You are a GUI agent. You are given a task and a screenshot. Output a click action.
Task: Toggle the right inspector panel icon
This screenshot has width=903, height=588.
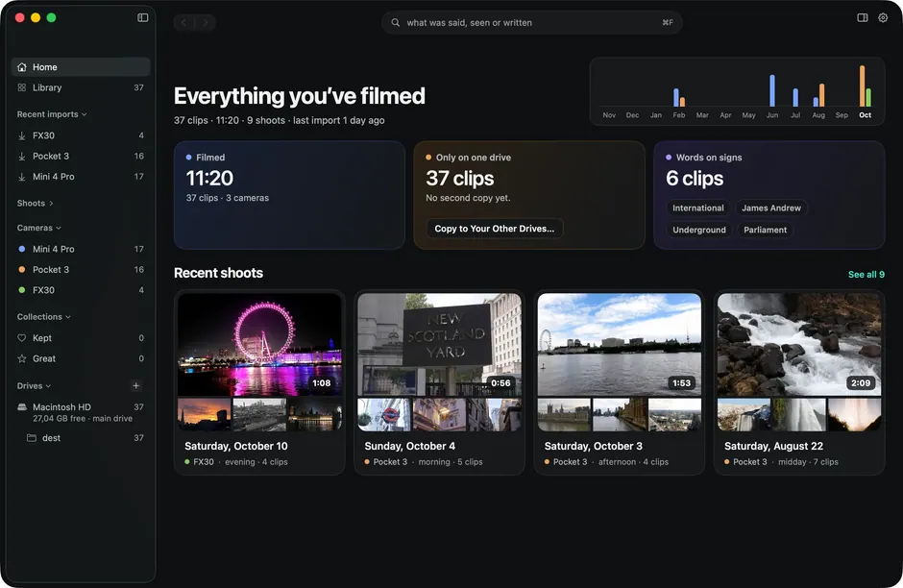tap(862, 18)
